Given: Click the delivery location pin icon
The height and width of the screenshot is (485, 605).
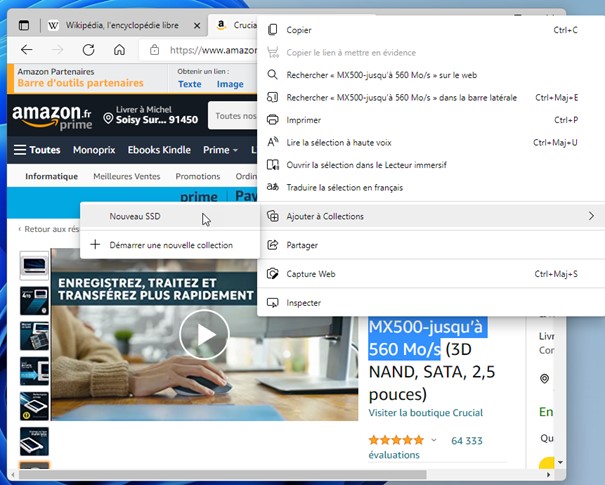Looking at the screenshot, I should (x=108, y=119).
